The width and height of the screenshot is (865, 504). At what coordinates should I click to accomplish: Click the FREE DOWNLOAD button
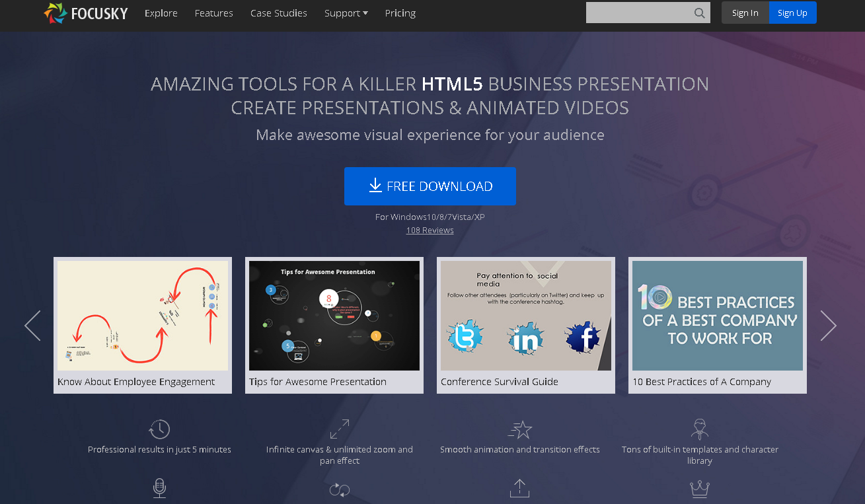point(430,186)
